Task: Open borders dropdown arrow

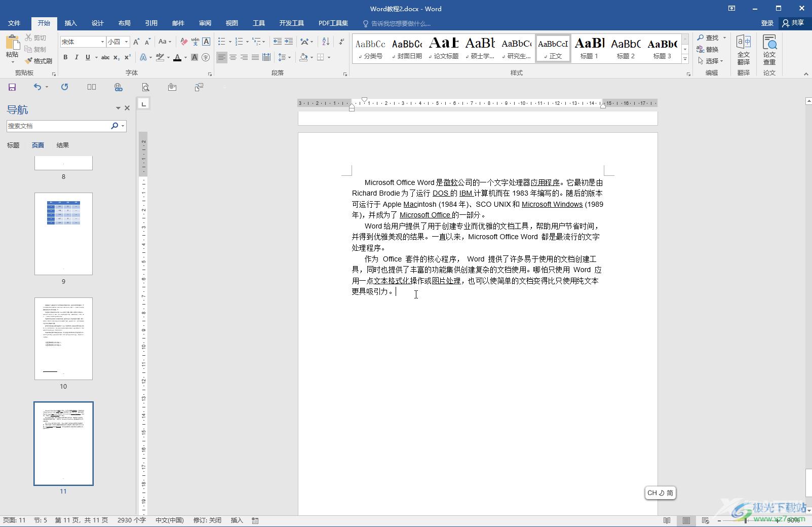Action: tap(329, 57)
